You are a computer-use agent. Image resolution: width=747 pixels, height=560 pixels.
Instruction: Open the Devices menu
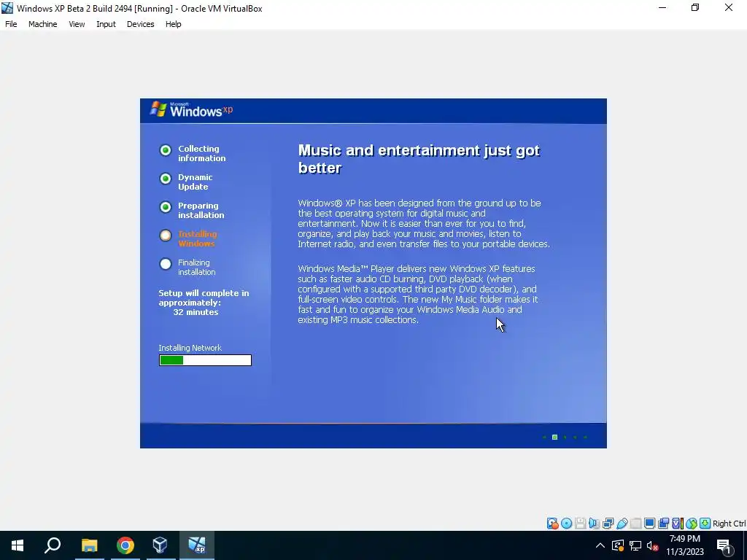click(x=141, y=24)
